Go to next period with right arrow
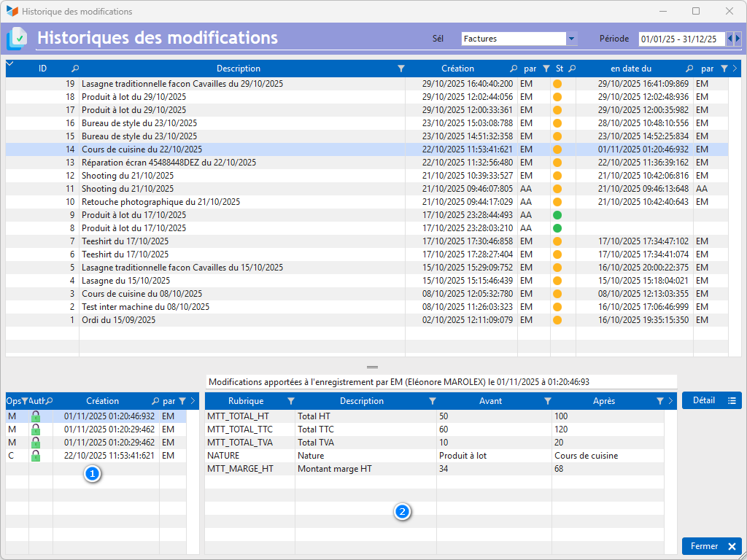This screenshot has width=747, height=560. tap(738, 39)
